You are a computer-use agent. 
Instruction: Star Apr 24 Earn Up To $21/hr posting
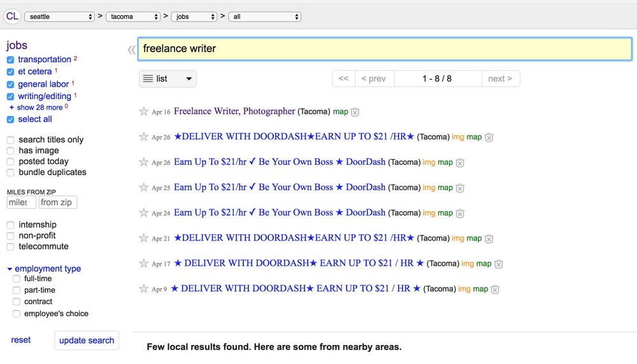click(143, 213)
